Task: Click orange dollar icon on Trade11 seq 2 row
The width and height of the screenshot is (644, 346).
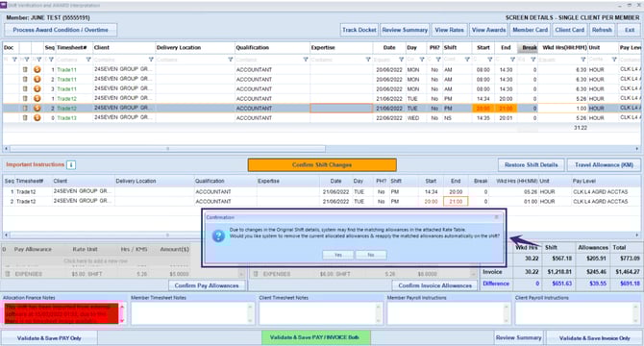Action: [37, 79]
